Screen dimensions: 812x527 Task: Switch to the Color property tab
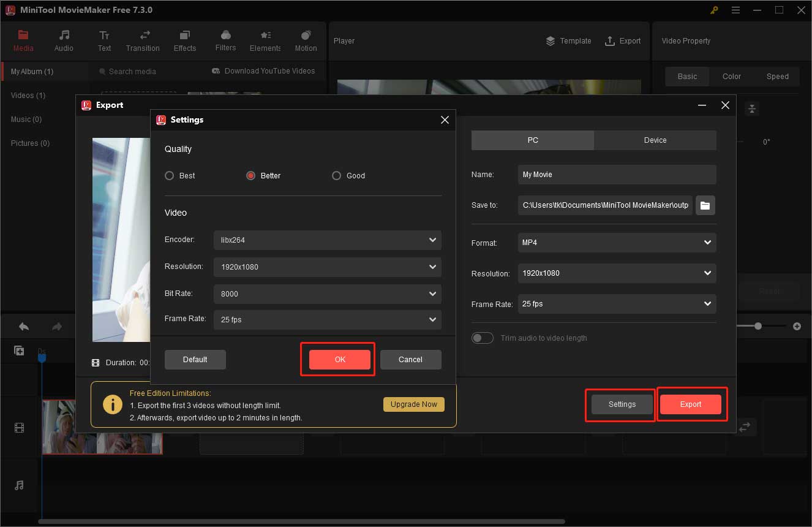point(732,77)
